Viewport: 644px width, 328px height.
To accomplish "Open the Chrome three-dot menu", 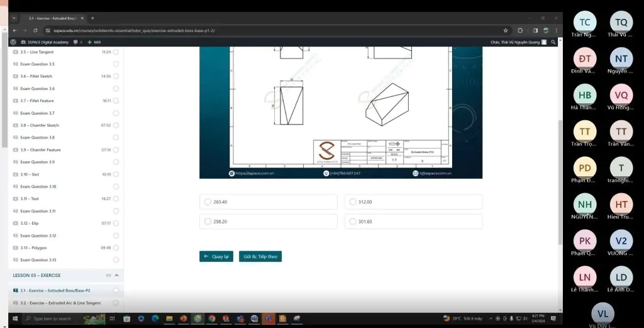I will pyautogui.click(x=557, y=30).
